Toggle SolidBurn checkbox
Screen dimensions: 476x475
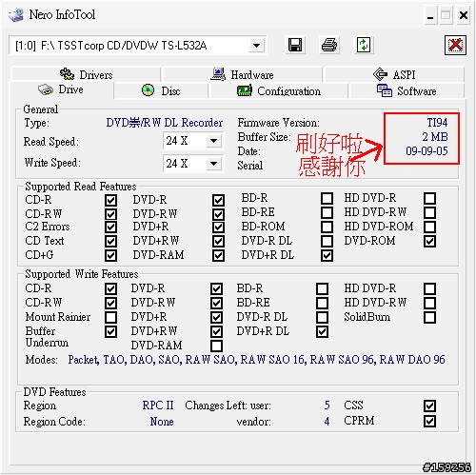pos(429,317)
